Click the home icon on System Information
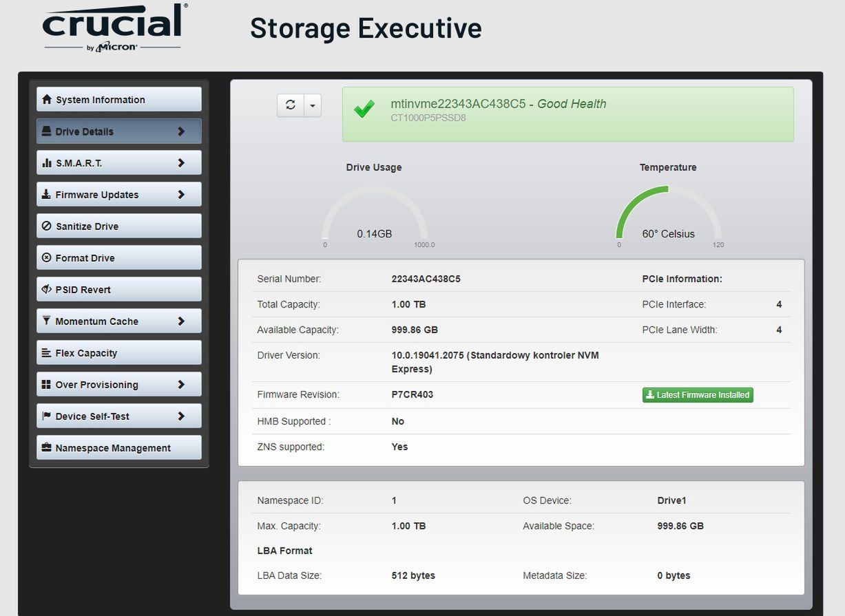Viewport: 845px width, 616px height. (45, 99)
